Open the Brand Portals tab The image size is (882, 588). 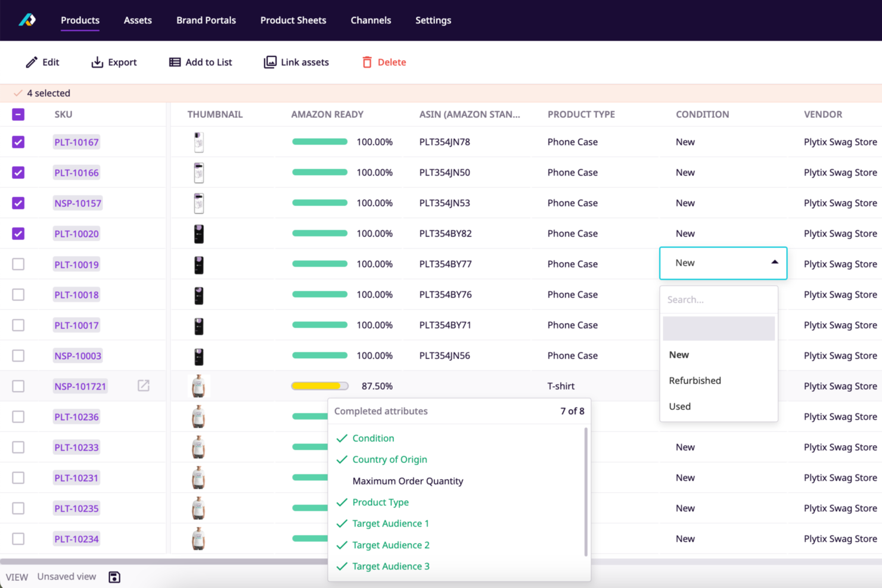(x=206, y=20)
